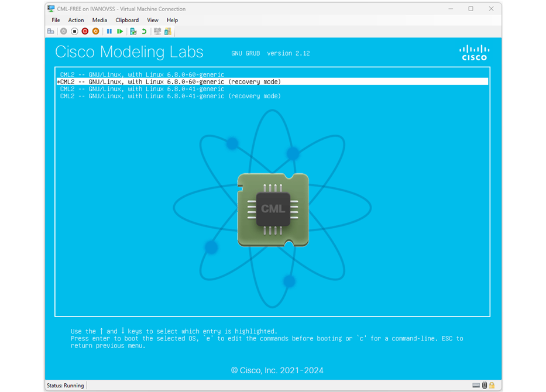This screenshot has height=392, width=546.
Task: Click the green Reset/play icon
Action: [x=120, y=32]
